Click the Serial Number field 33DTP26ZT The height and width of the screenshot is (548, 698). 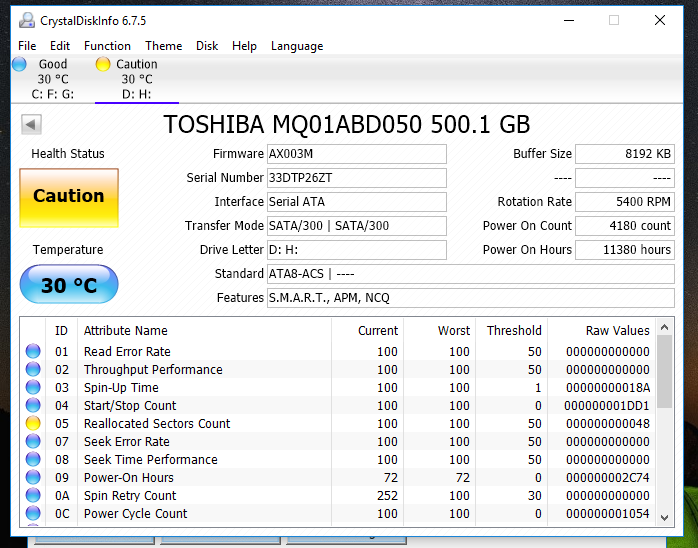(357, 178)
